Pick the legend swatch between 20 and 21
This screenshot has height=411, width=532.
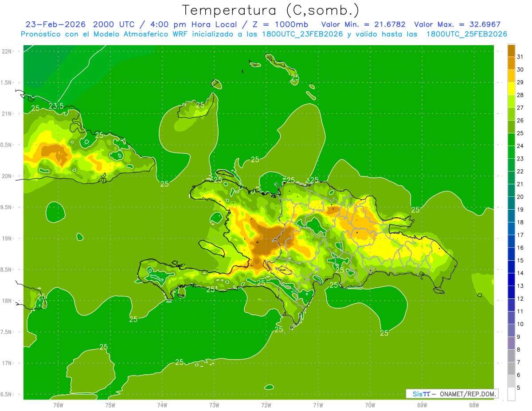click(x=511, y=191)
